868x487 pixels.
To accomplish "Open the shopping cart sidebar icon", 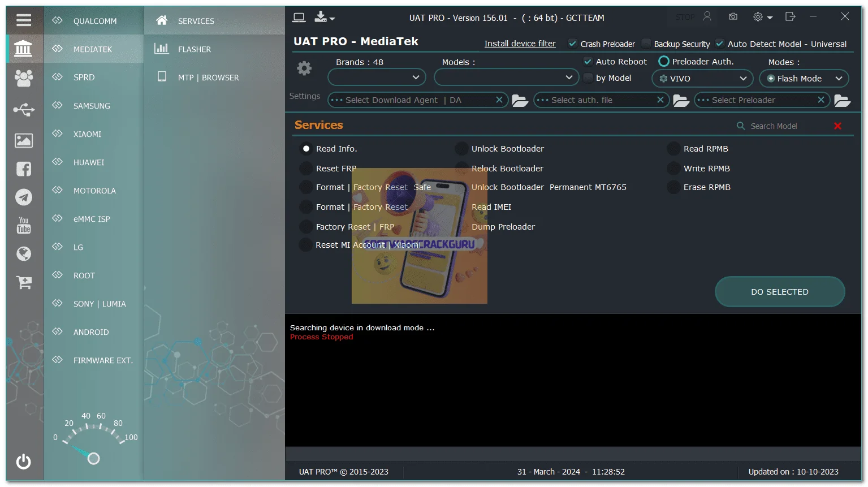I will tap(24, 282).
